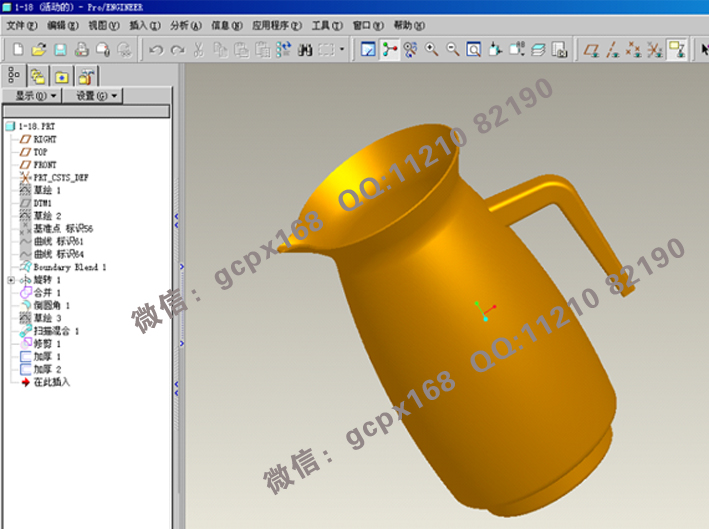Image resolution: width=709 pixels, height=529 pixels.
Task: Open the 设置 dropdown in the model tree
Action: tap(97, 96)
